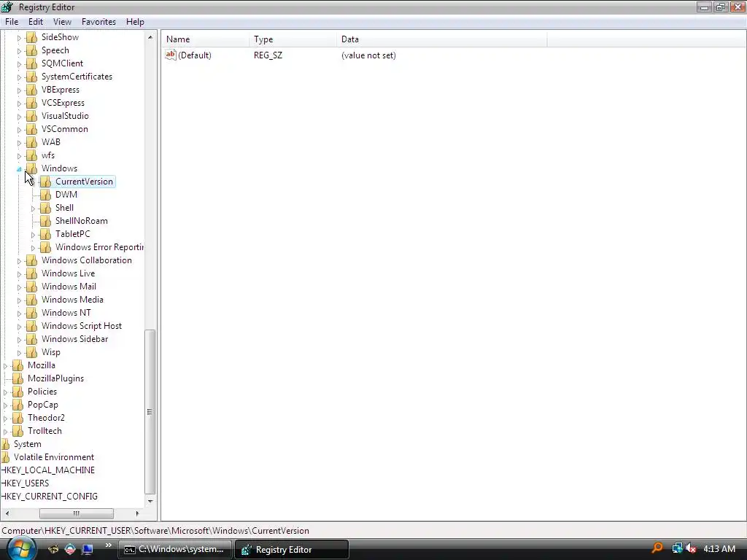This screenshot has width=747, height=560.
Task: Click the Windows Start orb
Action: click(x=21, y=549)
